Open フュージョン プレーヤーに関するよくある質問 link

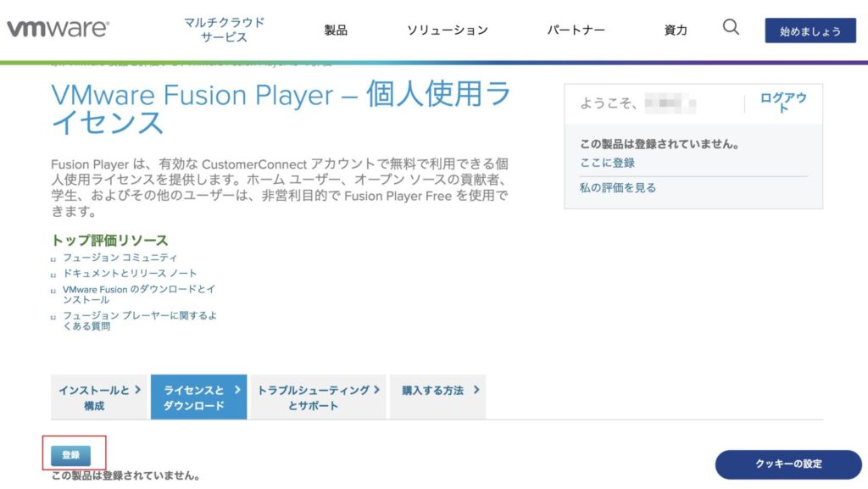(x=140, y=321)
